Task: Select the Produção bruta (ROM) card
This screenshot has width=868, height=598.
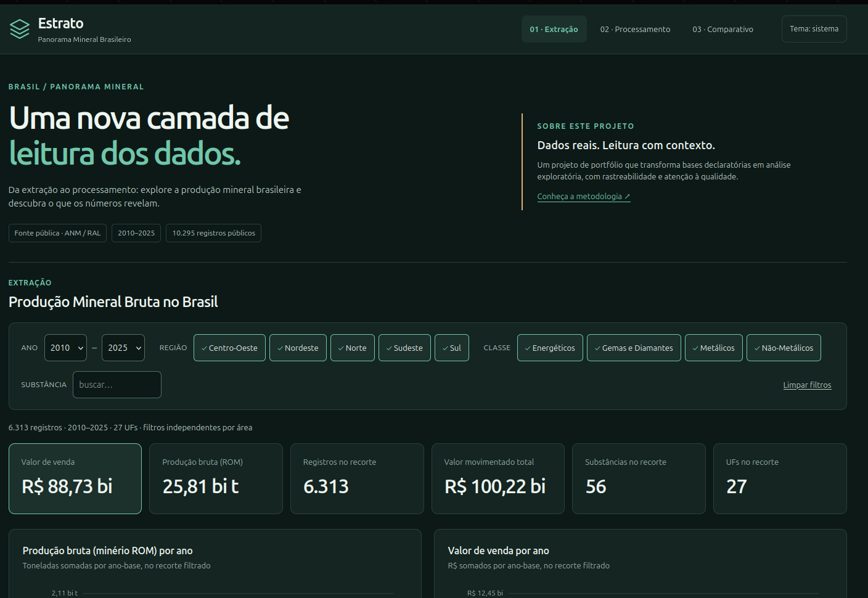Action: click(x=216, y=478)
